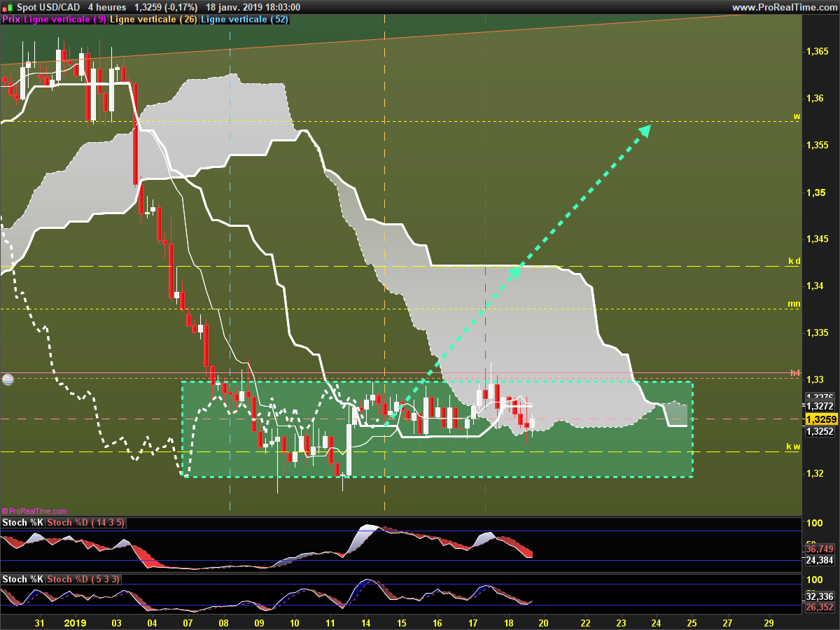Screen dimensions: 840x630
Task: Click the 07 date axis label
Action: tap(188, 622)
